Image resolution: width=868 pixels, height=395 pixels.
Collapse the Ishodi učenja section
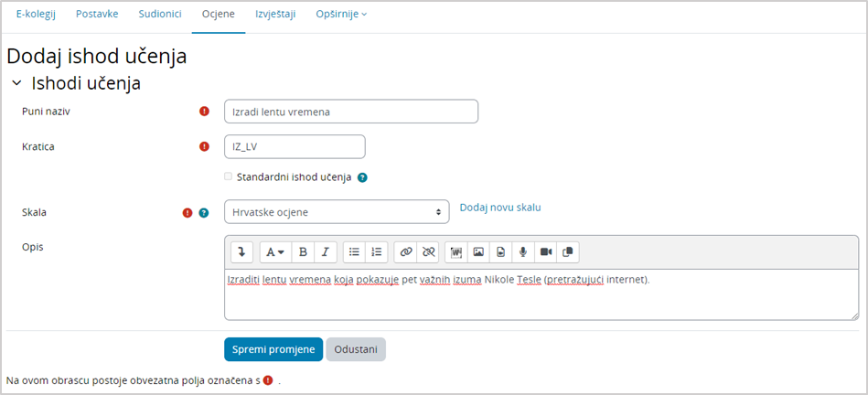[x=16, y=83]
